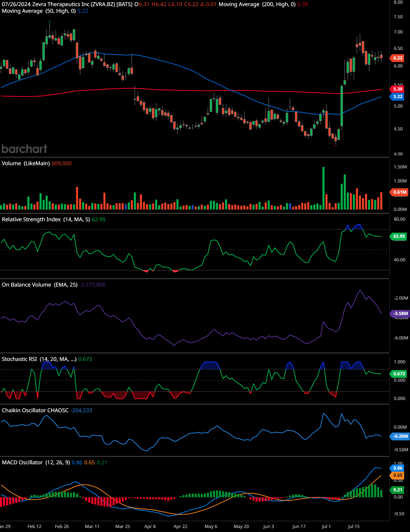410x532 pixels.
Task: Click the 6.22 last price tag
Action: pos(398,58)
